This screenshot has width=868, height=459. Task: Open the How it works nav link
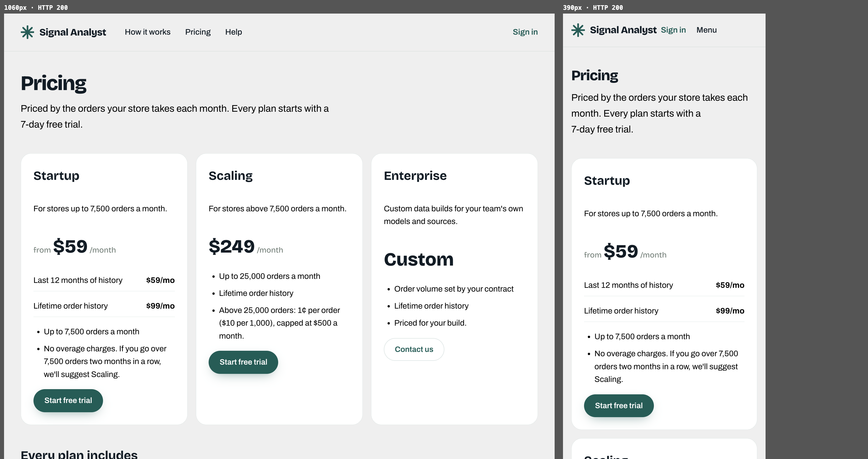(x=147, y=32)
